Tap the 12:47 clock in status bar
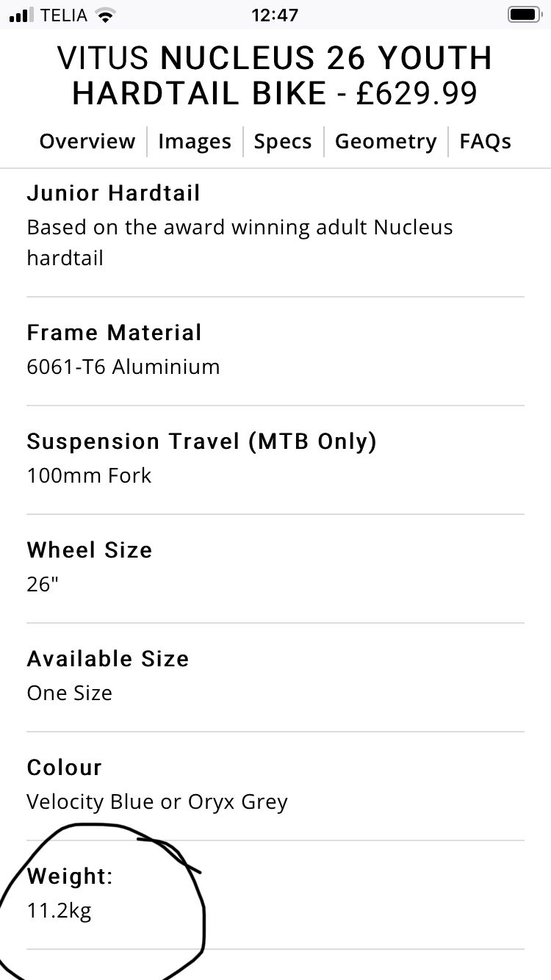Viewport: 551px width, 980px height. click(x=275, y=15)
